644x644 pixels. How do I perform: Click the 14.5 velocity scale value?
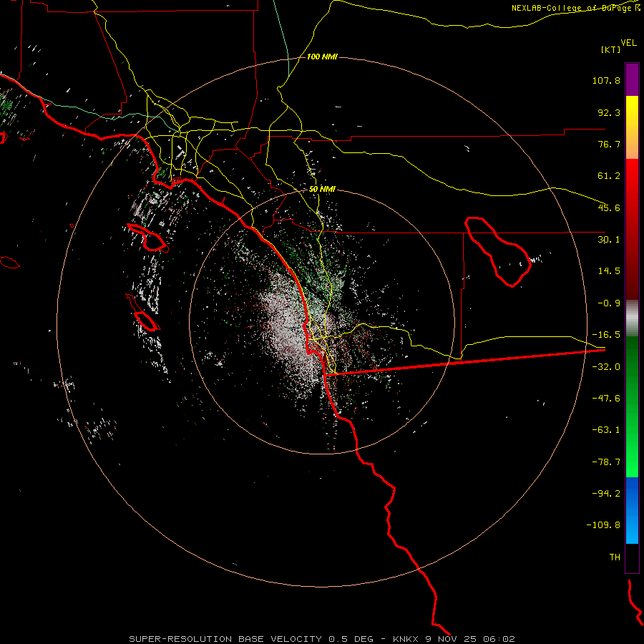click(x=609, y=271)
